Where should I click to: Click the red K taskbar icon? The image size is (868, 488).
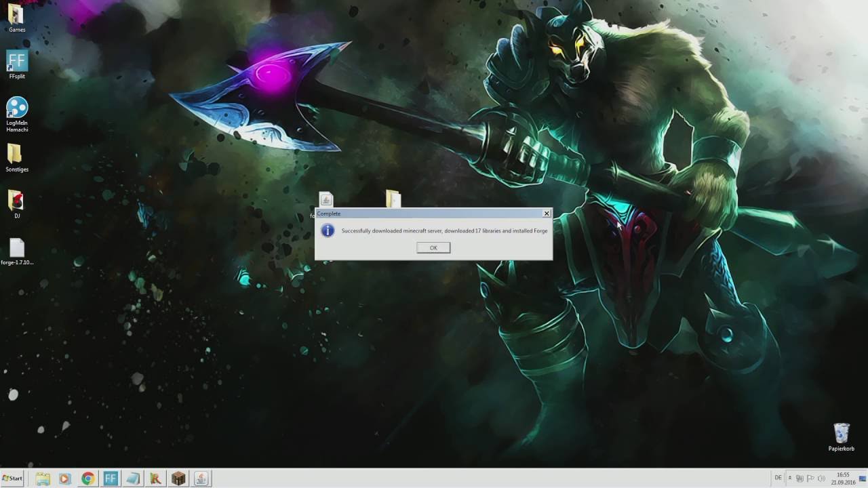point(155,479)
